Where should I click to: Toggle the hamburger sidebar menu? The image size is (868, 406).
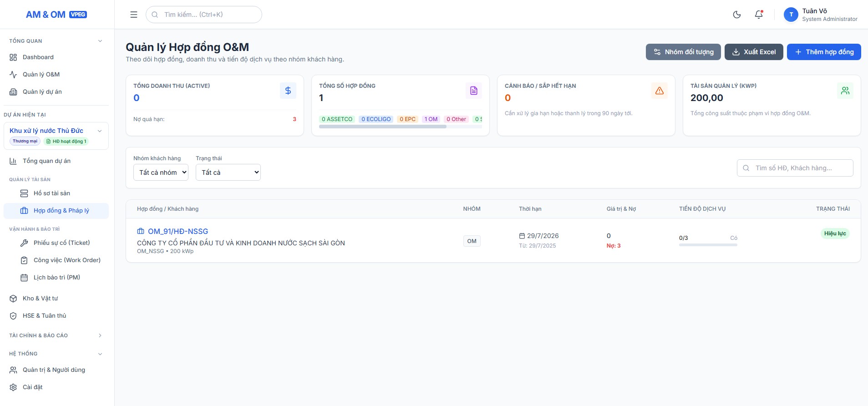[134, 15]
